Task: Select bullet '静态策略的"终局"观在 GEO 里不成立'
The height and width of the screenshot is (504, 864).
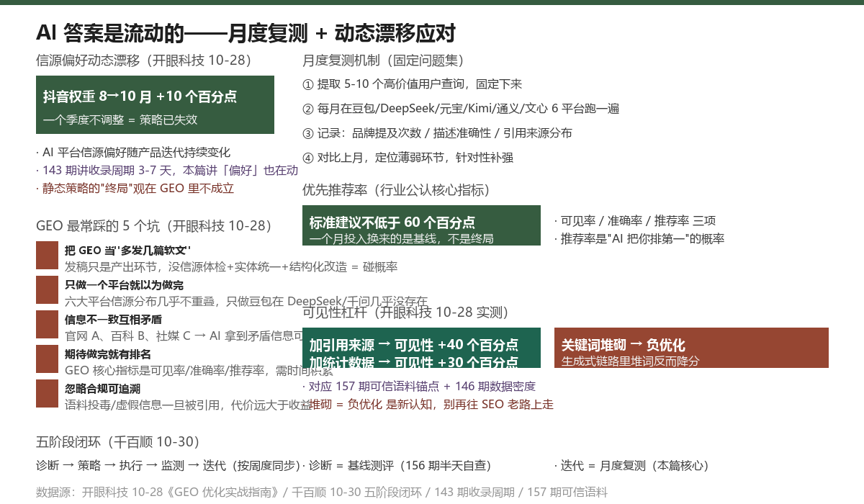Action: (x=135, y=189)
